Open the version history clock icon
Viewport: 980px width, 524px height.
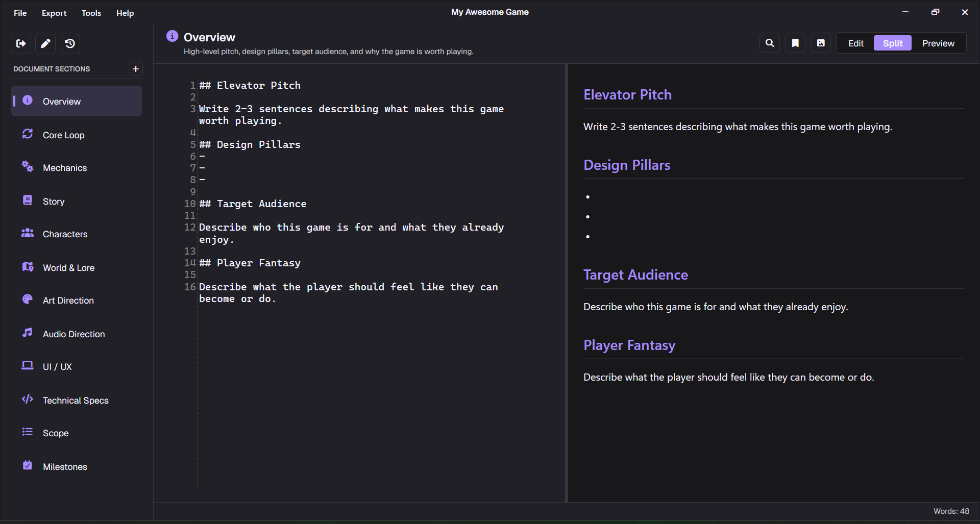[x=70, y=44]
